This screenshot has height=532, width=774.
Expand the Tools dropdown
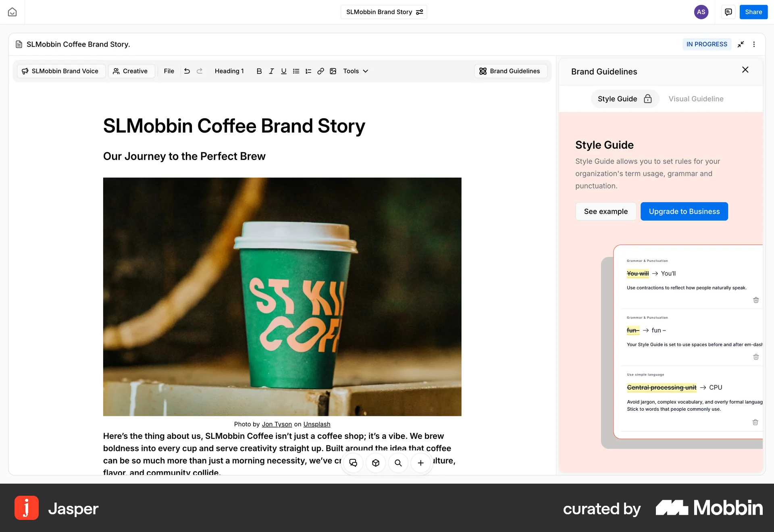(356, 71)
